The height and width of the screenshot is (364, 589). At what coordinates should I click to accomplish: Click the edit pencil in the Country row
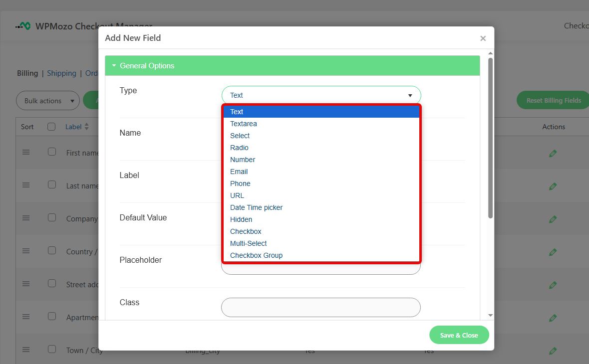point(553,252)
